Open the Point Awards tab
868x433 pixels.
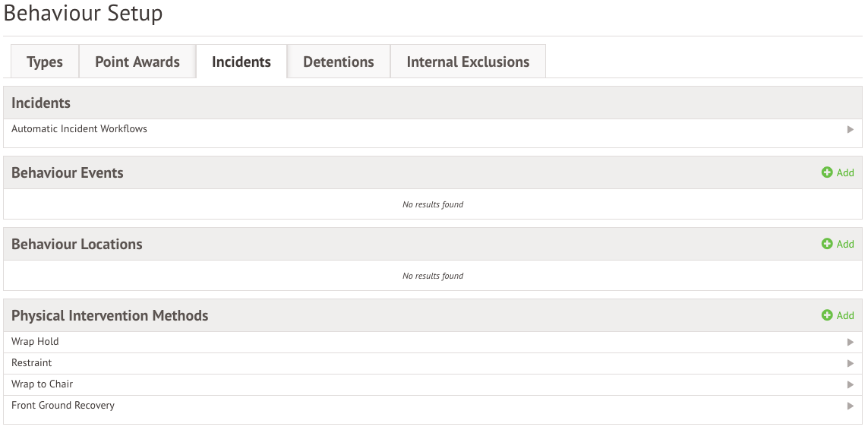[x=137, y=62]
